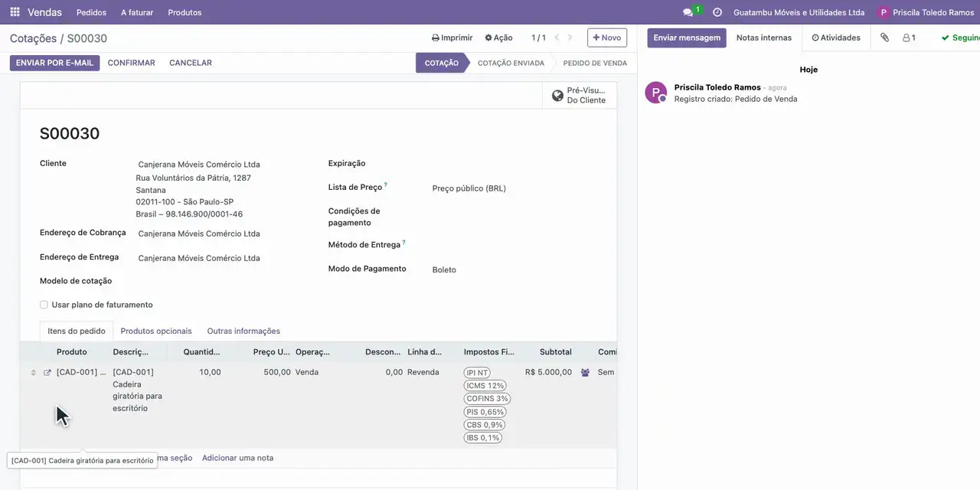The width and height of the screenshot is (980, 490).
Task: Switch to Outras informações tab
Action: click(x=243, y=331)
